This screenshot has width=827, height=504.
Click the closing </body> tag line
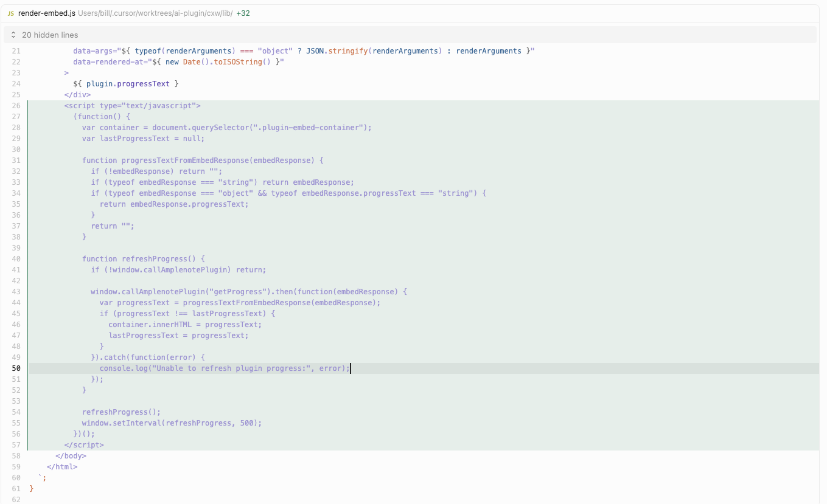pos(71,456)
